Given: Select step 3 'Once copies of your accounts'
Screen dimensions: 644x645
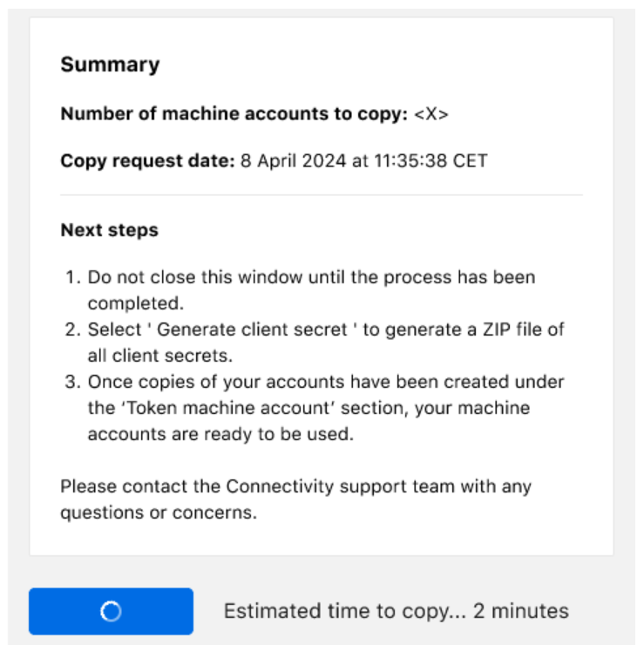Looking at the screenshot, I should coord(325,383).
